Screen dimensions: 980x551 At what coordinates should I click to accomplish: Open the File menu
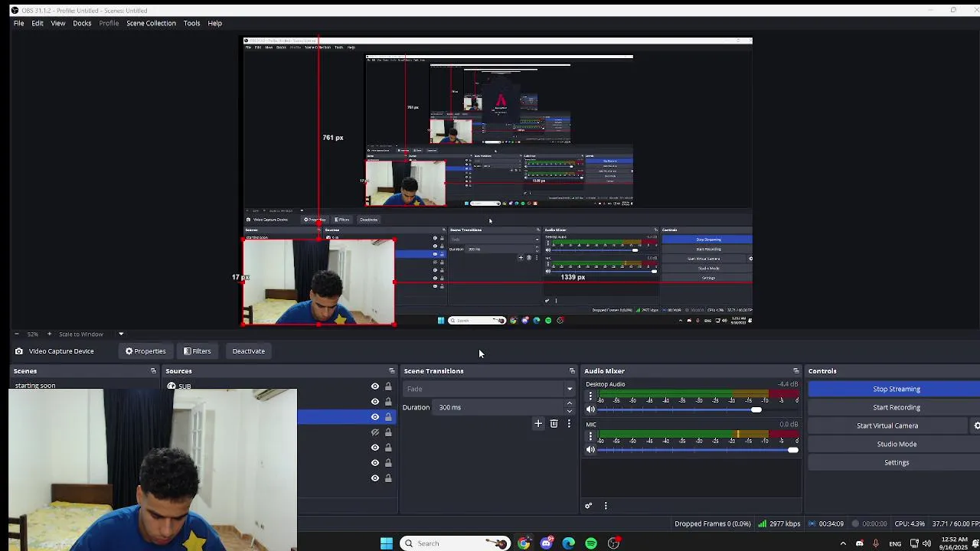[x=18, y=23]
